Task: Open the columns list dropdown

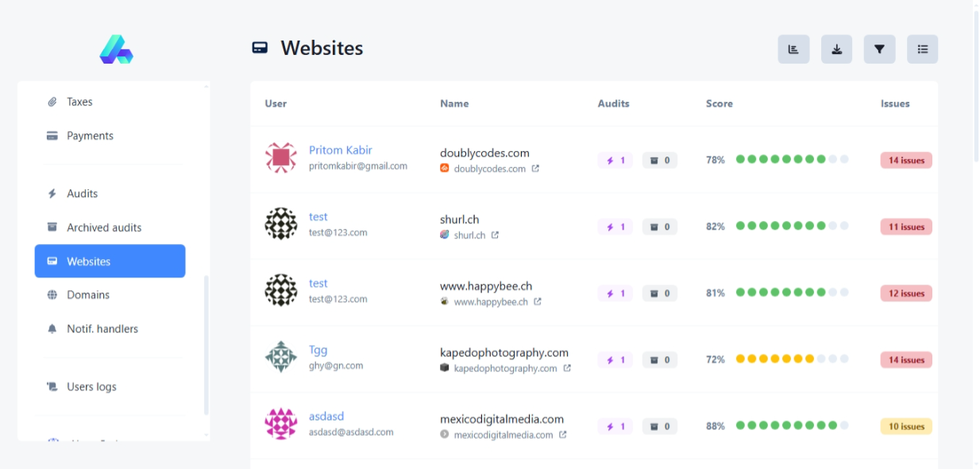Action: (922, 49)
